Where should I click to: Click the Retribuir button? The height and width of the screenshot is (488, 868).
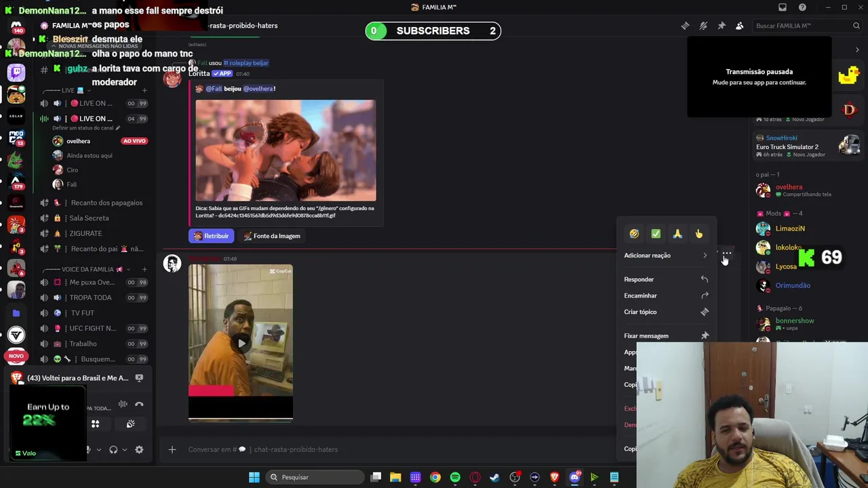coord(212,236)
